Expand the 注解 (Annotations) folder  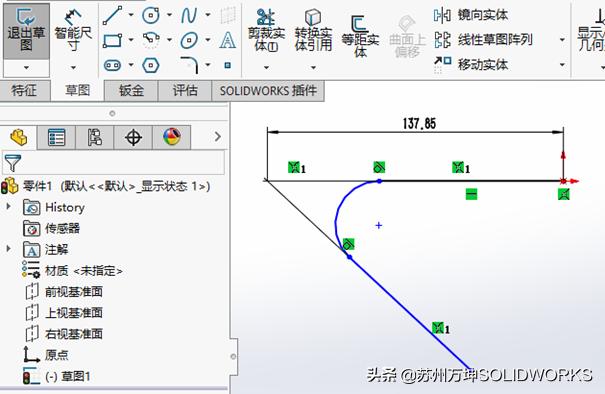(8, 249)
